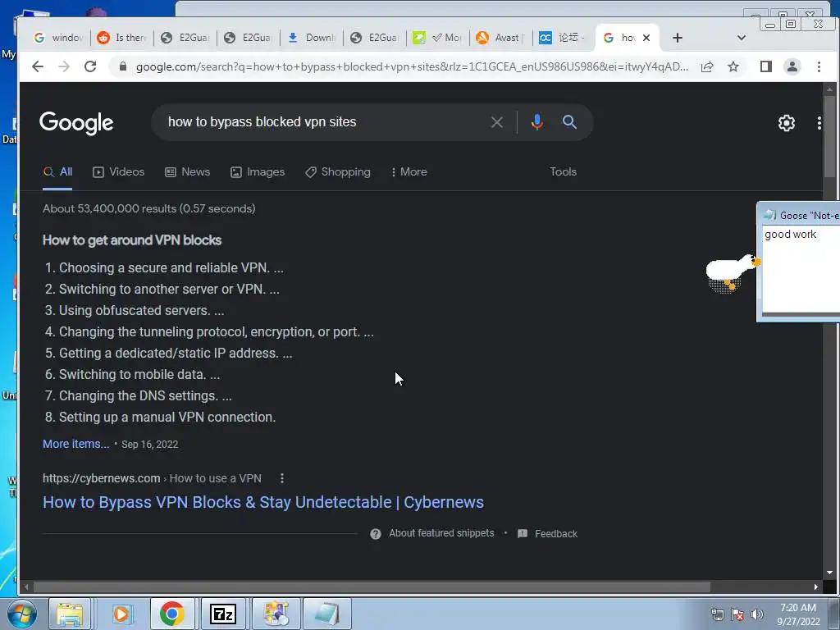Select the Shopping results filter
The image size is (840, 630).
337,172
